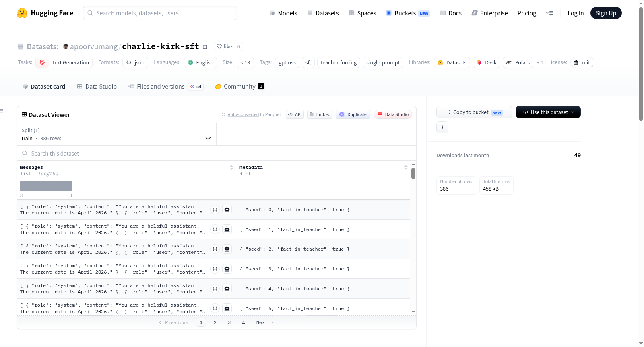This screenshot has height=347, width=644.
Task: Click Copy to bucket button
Action: 474,112
